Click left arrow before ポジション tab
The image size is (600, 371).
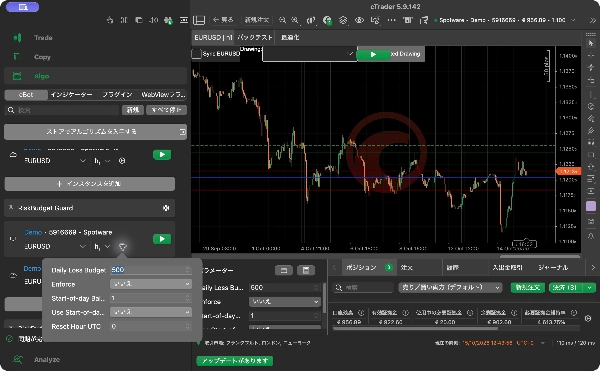pos(334,267)
